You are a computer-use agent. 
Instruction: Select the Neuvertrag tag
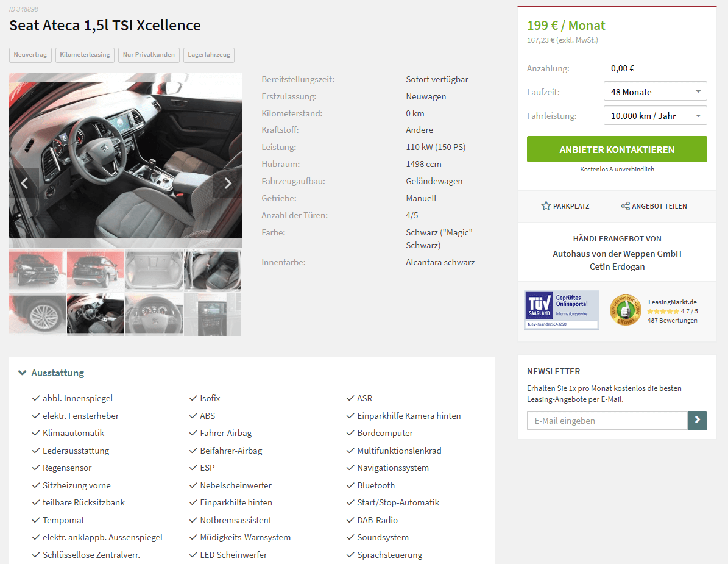click(30, 55)
